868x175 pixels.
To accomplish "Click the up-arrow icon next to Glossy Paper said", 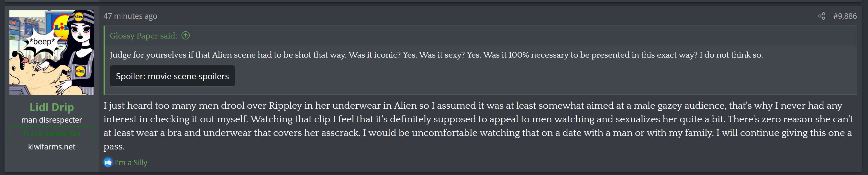I will 186,35.
